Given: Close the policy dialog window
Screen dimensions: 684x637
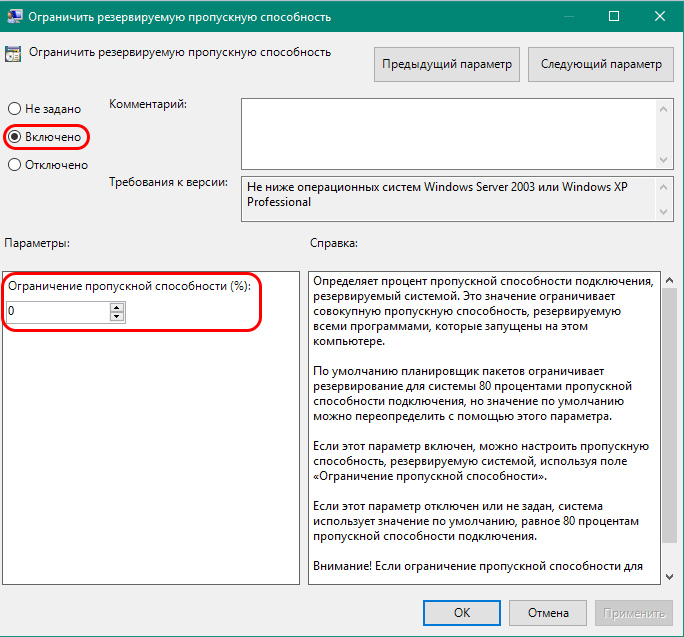Looking at the screenshot, I should tap(660, 17).
